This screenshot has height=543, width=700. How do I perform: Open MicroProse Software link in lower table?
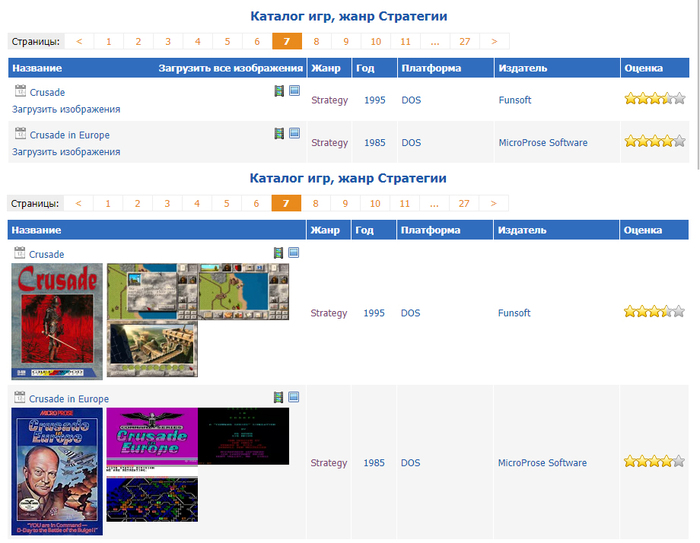[x=542, y=463]
